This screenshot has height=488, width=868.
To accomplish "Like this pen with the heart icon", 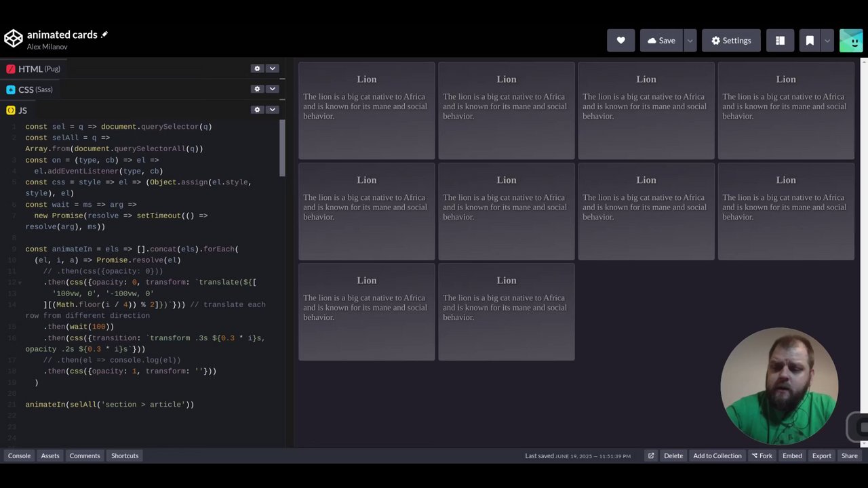I will (x=620, y=40).
